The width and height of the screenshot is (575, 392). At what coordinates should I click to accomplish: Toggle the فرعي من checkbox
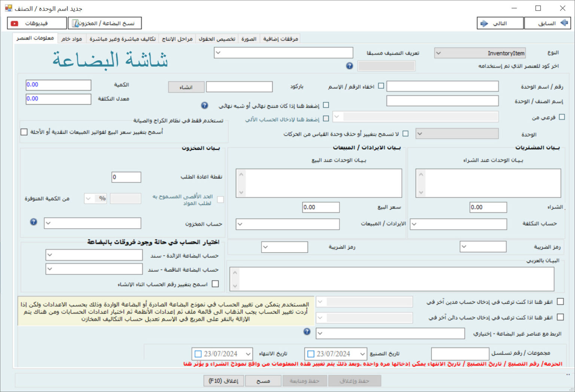[x=562, y=117]
